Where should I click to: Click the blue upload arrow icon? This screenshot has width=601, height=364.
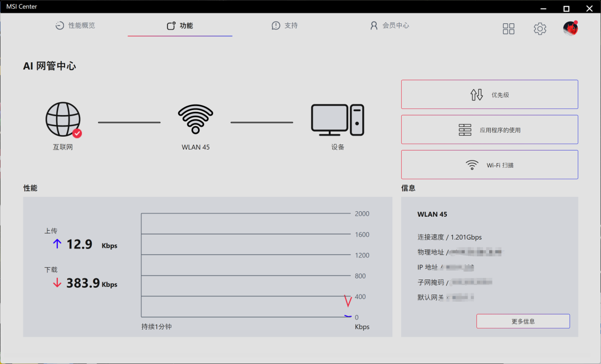pyautogui.click(x=57, y=244)
